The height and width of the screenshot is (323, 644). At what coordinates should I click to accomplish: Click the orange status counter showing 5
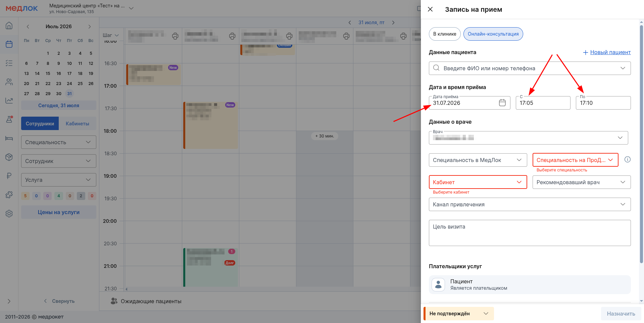tap(25, 196)
